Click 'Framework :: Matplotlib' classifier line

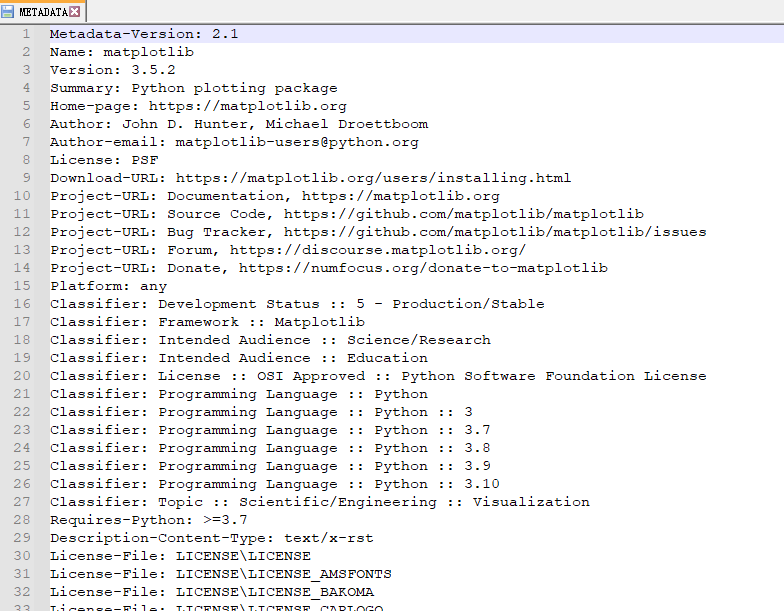207,322
